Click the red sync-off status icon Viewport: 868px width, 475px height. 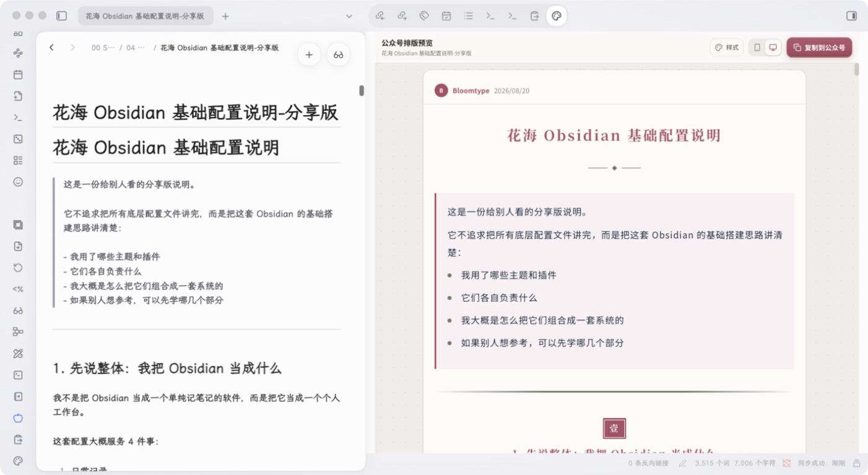pyautogui.click(x=786, y=463)
